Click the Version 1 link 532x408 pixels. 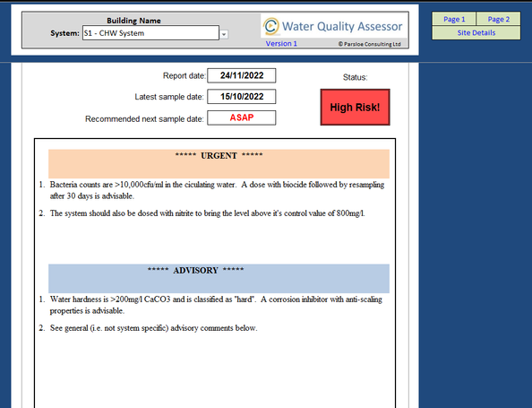281,43
